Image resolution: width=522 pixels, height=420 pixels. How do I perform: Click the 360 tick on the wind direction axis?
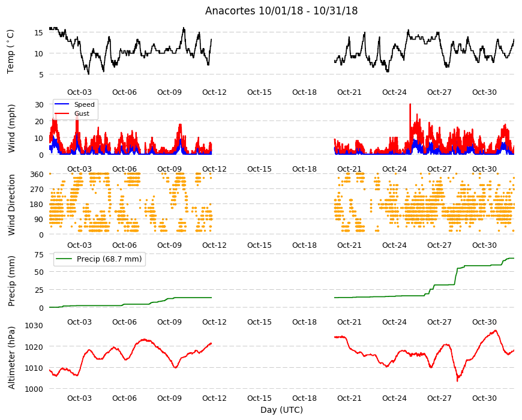[x=37, y=174]
